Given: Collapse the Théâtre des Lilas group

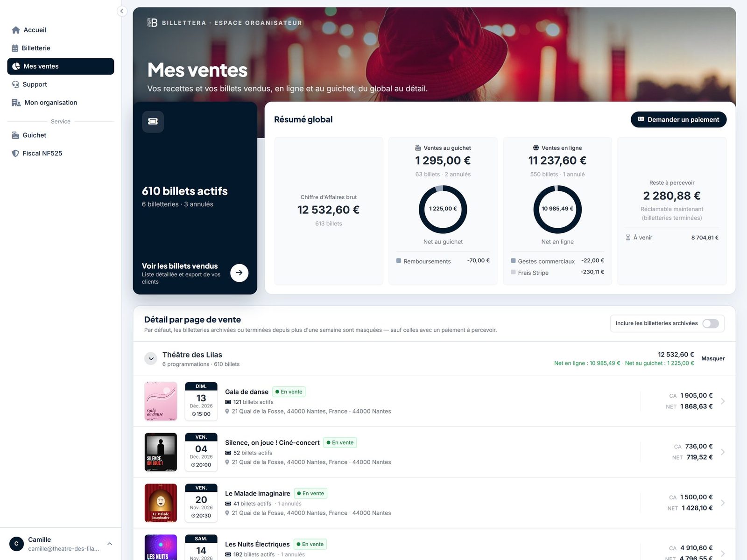Looking at the screenshot, I should click(x=151, y=359).
